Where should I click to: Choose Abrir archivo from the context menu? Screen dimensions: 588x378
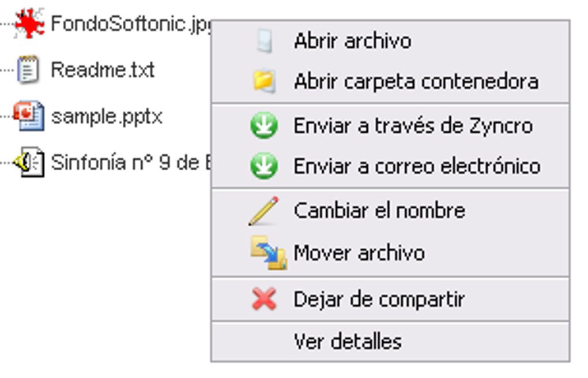pyautogui.click(x=352, y=41)
